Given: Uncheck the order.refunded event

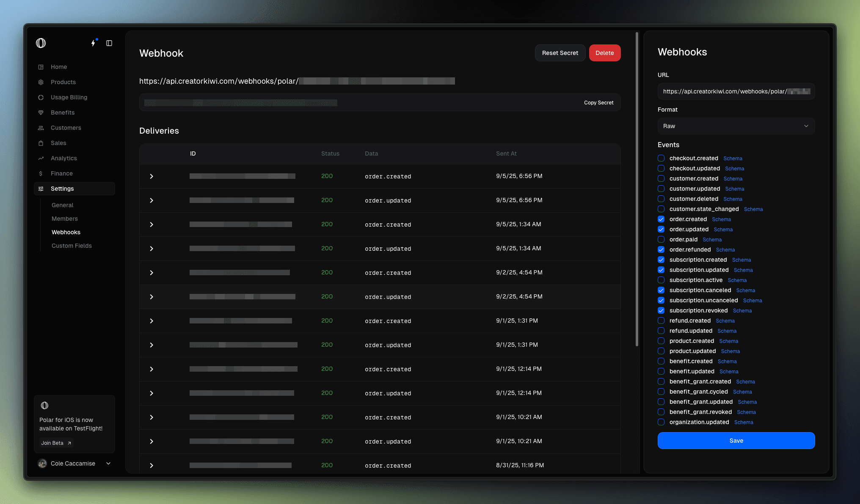Looking at the screenshot, I should [661, 249].
